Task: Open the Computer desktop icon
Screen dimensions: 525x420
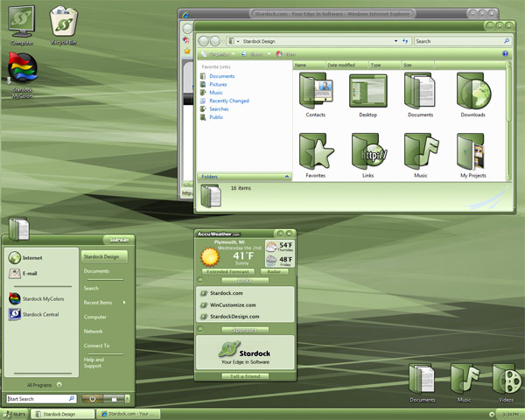Action: pos(21,25)
